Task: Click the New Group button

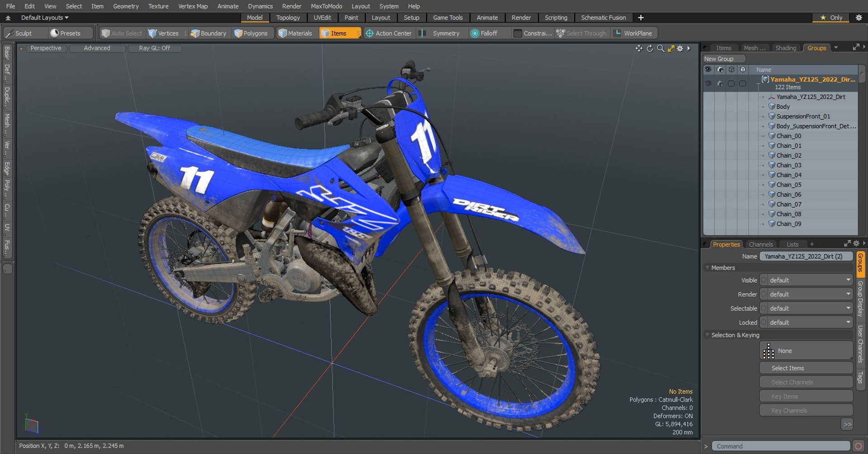Action: (x=724, y=59)
